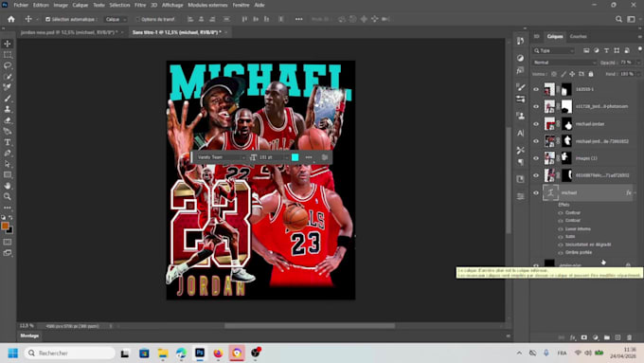
Task: Open the Adjustments panel icon in side dock
Action: click(x=520, y=58)
